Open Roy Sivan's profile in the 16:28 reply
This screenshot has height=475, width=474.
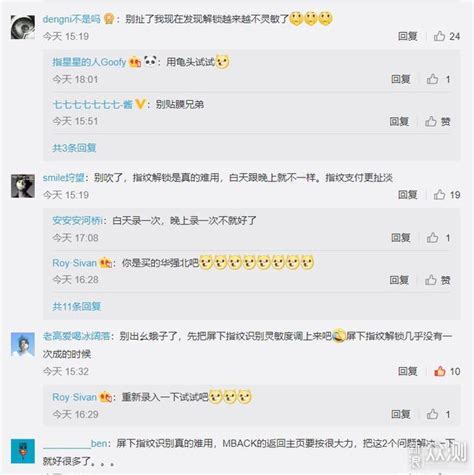click(x=74, y=263)
